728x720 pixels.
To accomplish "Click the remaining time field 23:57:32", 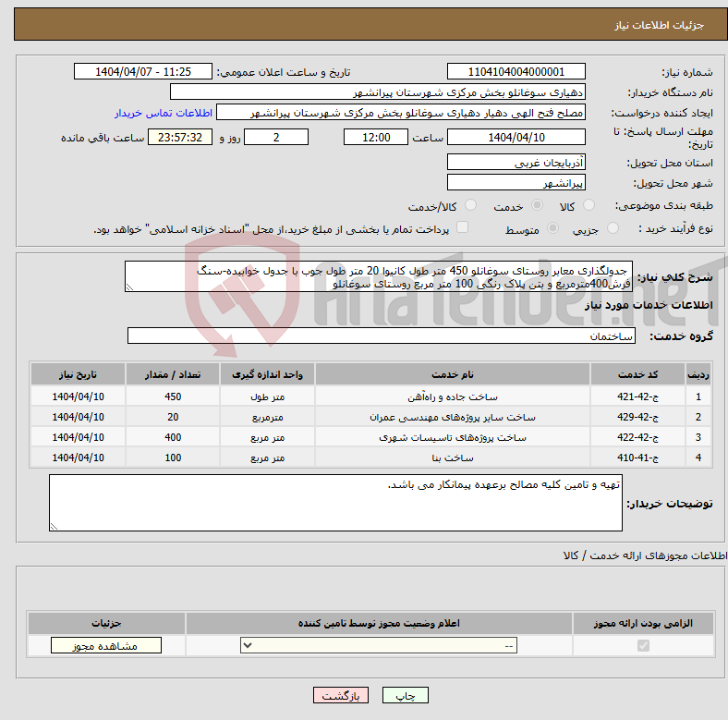I will [x=180, y=137].
